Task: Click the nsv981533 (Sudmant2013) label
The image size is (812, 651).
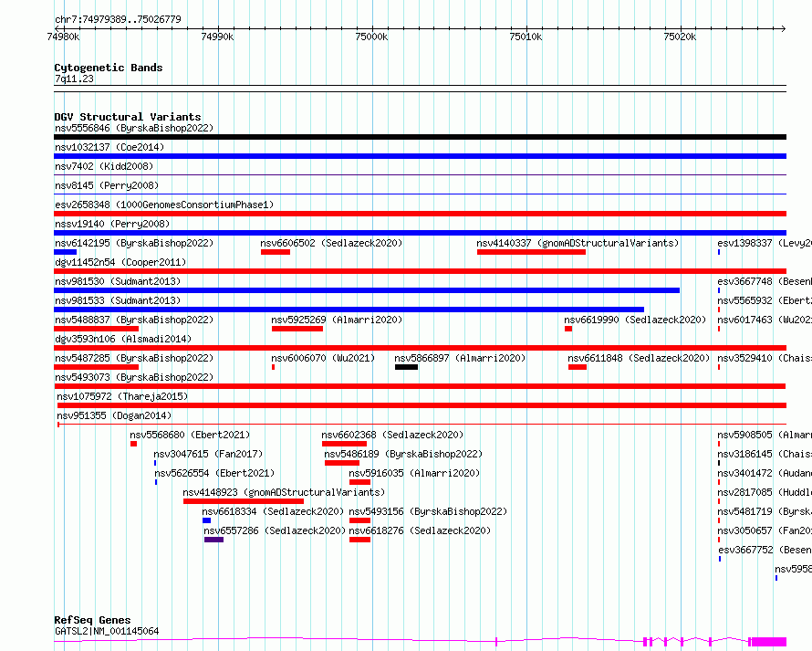Action: coord(118,300)
